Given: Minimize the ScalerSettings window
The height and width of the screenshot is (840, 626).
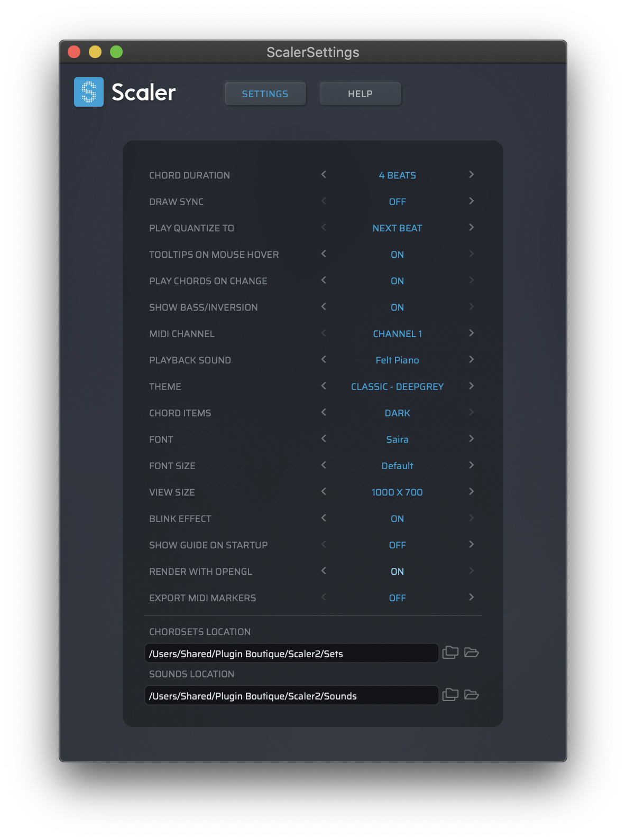Looking at the screenshot, I should [95, 52].
